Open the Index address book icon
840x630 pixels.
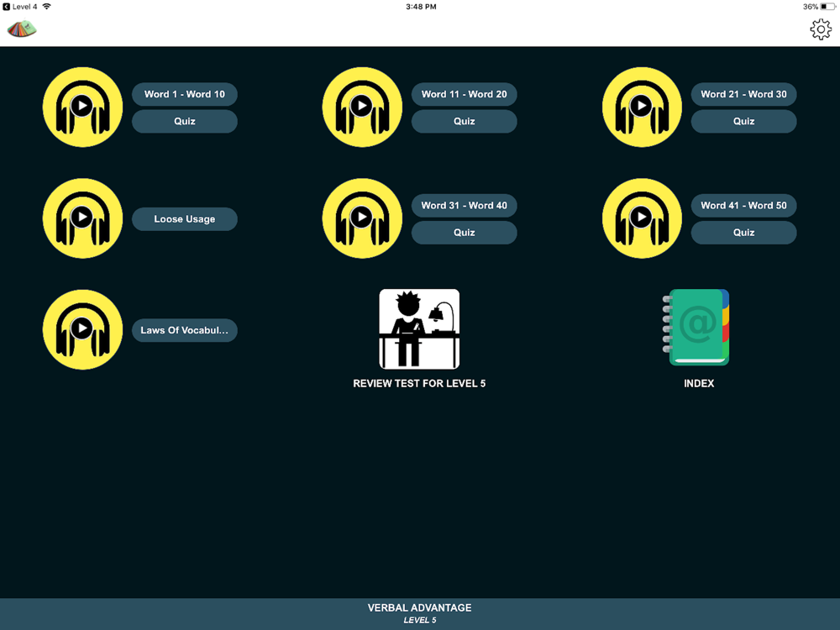[696, 328]
